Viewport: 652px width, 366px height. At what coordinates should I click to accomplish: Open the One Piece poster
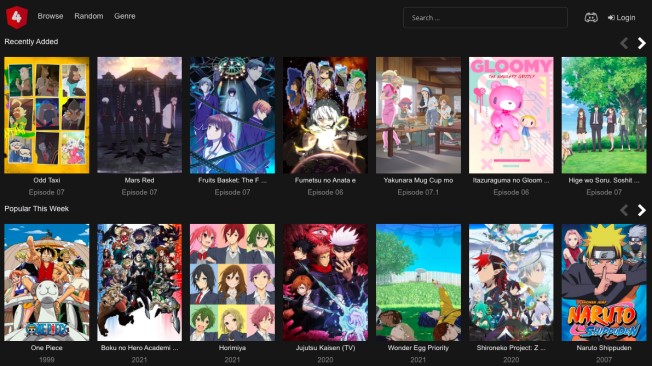(x=47, y=282)
